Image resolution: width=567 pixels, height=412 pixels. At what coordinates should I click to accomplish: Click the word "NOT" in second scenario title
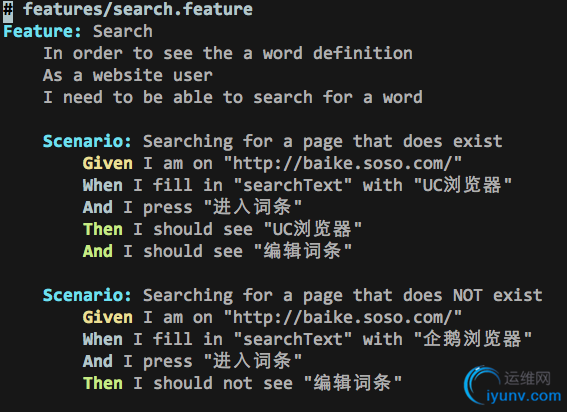(x=468, y=296)
